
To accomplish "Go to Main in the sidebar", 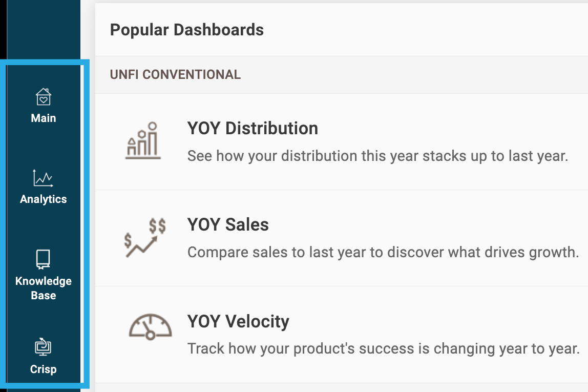I will pyautogui.click(x=44, y=118).
